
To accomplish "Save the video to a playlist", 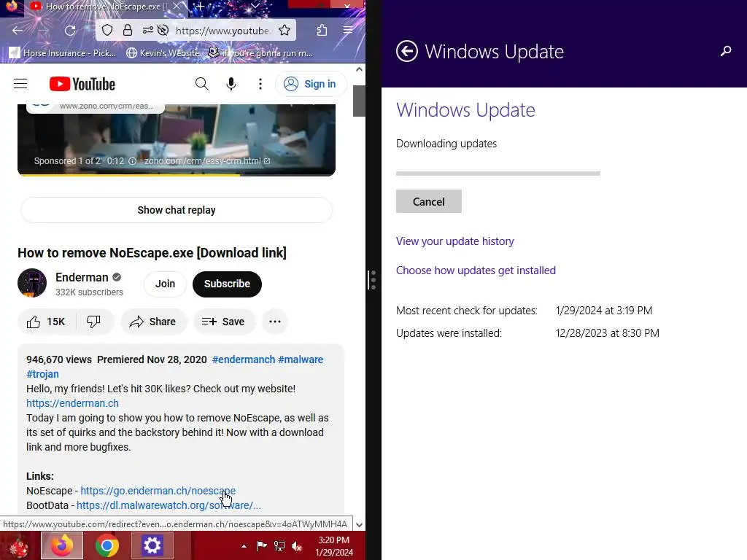I will point(224,322).
